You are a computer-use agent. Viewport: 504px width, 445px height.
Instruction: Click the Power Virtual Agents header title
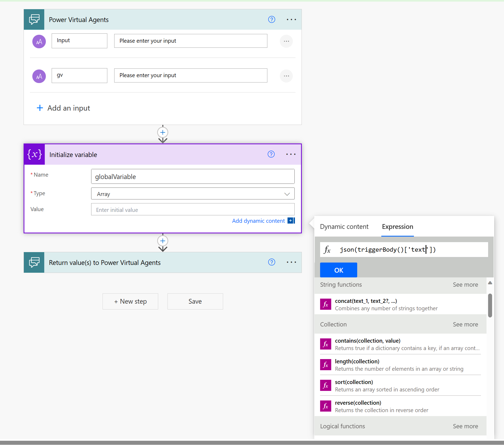click(x=79, y=20)
